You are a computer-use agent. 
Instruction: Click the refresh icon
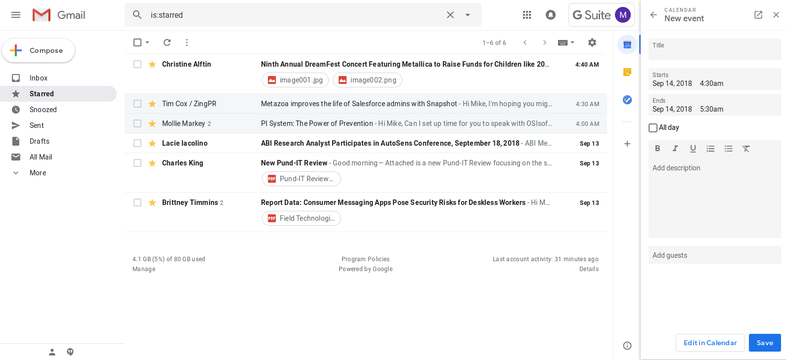[x=167, y=43]
